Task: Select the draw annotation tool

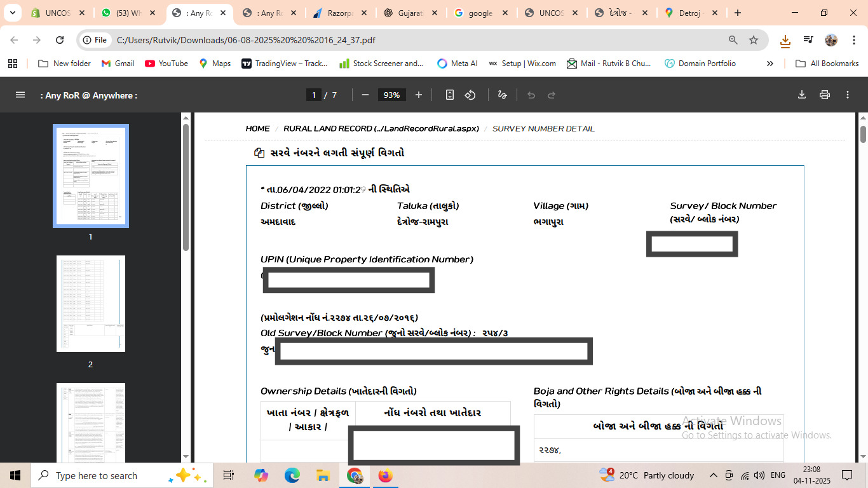Action: click(502, 95)
